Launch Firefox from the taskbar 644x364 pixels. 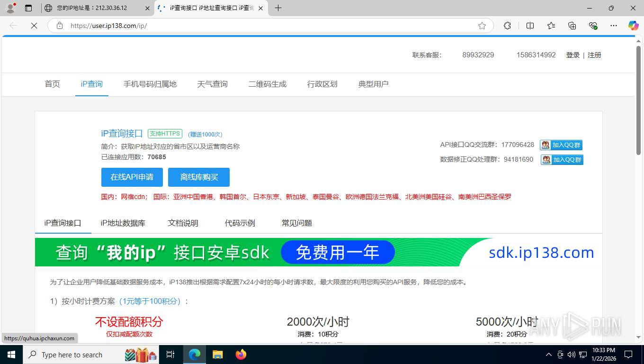click(241, 355)
